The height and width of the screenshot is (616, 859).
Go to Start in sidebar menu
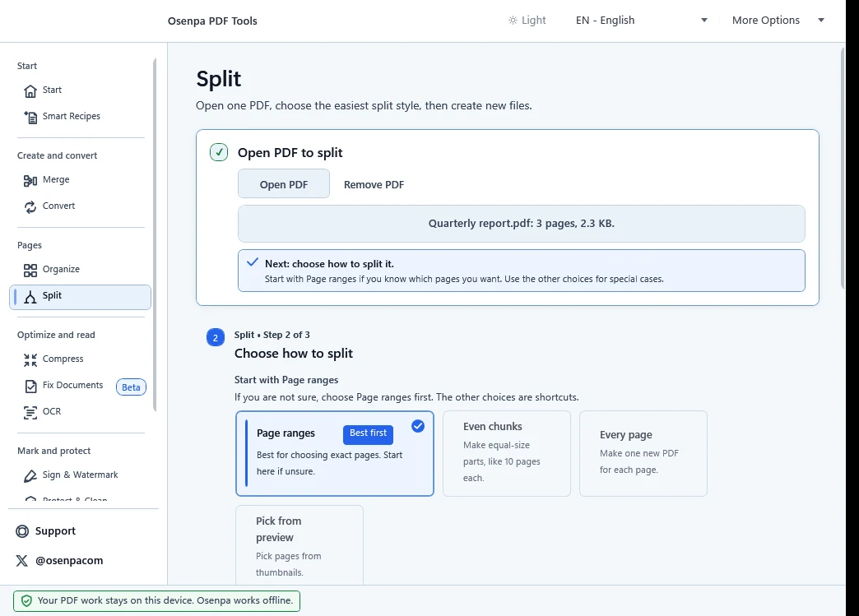pos(80,90)
